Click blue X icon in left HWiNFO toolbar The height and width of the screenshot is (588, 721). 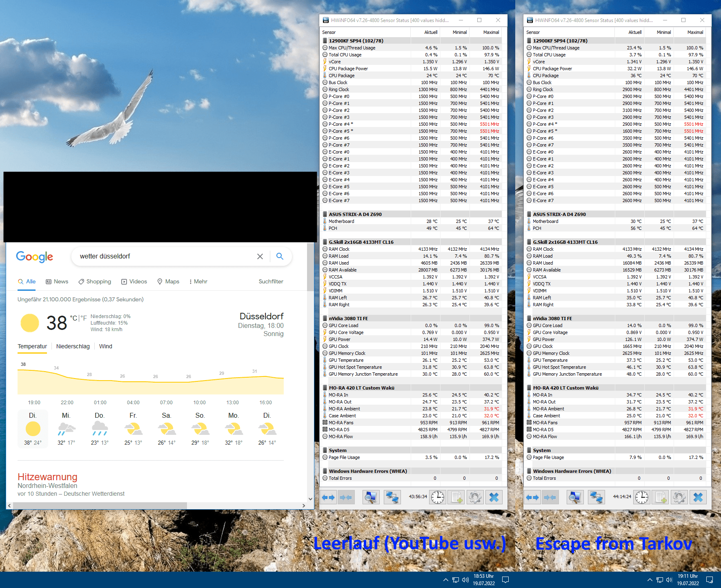494,497
